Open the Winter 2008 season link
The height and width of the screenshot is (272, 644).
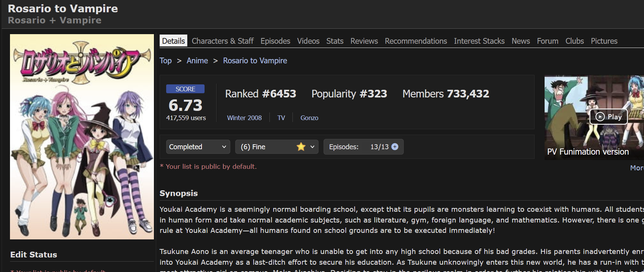click(244, 118)
